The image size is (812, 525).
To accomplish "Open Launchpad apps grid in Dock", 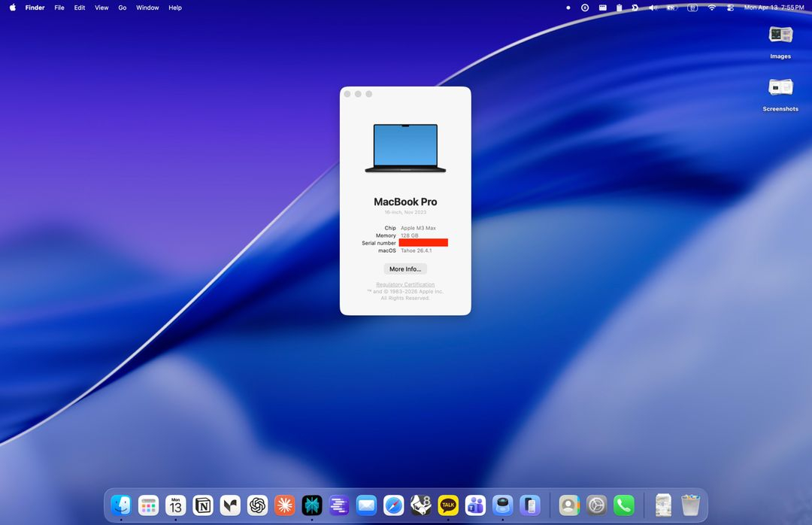I will click(x=149, y=505).
